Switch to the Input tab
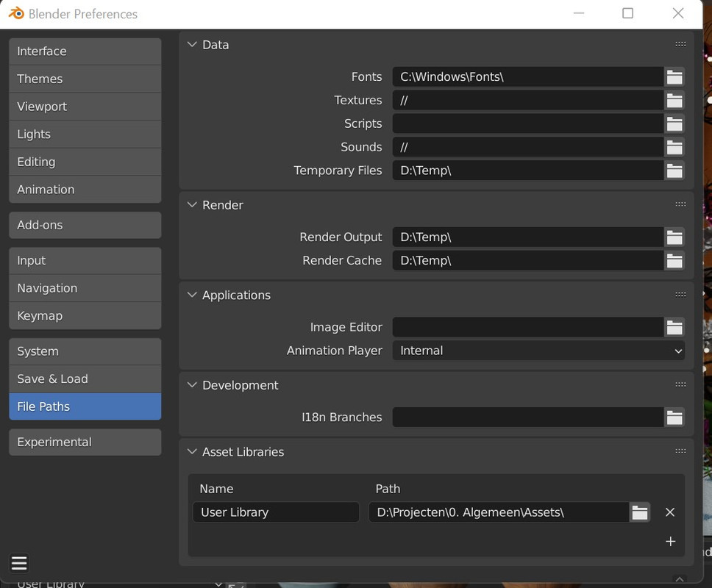The width and height of the screenshot is (712, 588). (x=85, y=260)
